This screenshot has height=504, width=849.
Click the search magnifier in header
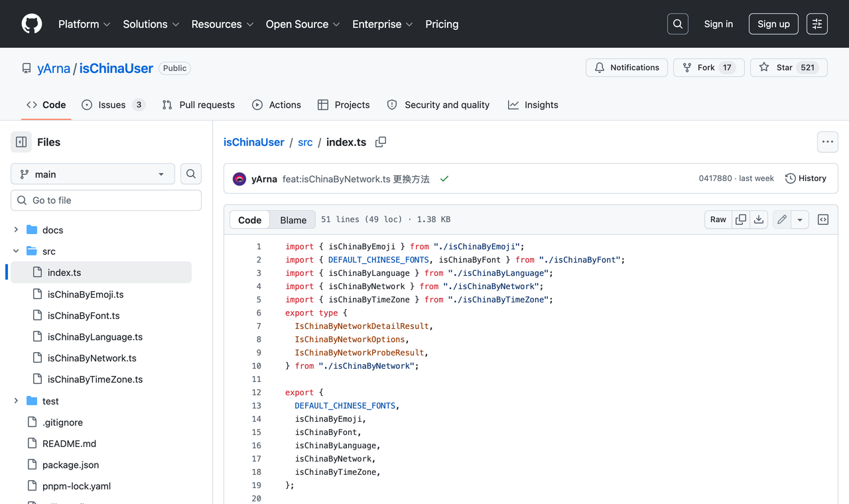pyautogui.click(x=678, y=24)
